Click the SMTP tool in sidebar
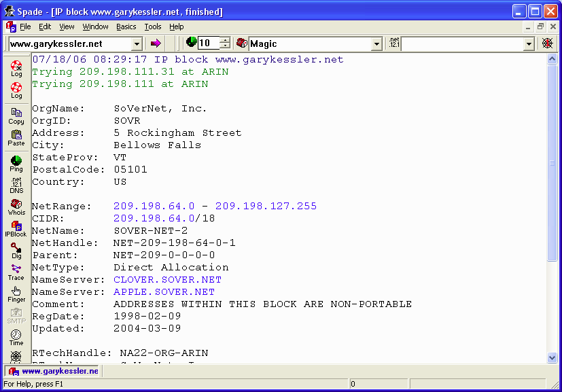562x392 pixels. [x=16, y=316]
